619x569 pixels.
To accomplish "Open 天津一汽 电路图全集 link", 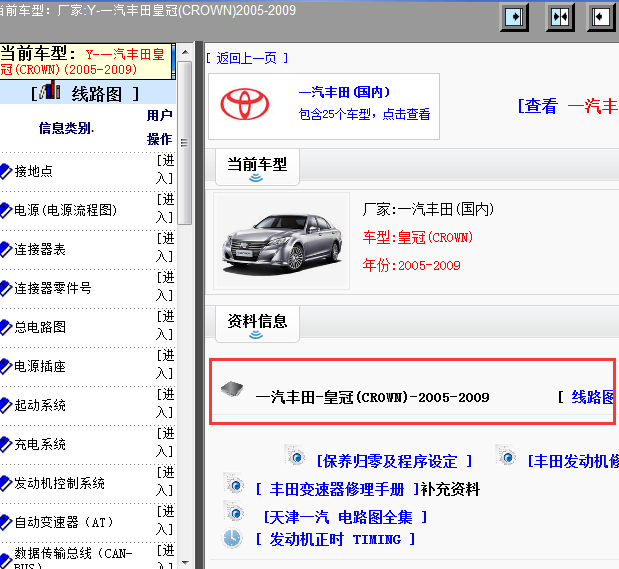I will click(x=345, y=517).
